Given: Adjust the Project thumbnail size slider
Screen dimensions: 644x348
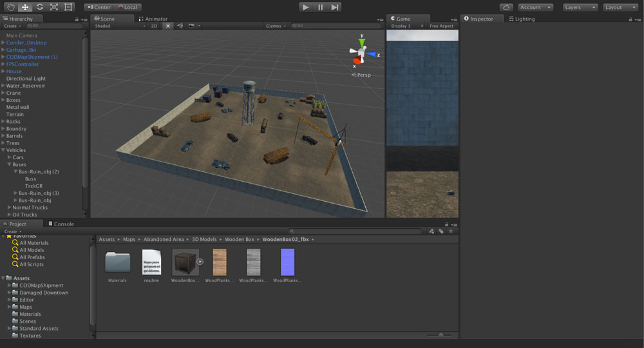Looking at the screenshot, I should pos(440,335).
